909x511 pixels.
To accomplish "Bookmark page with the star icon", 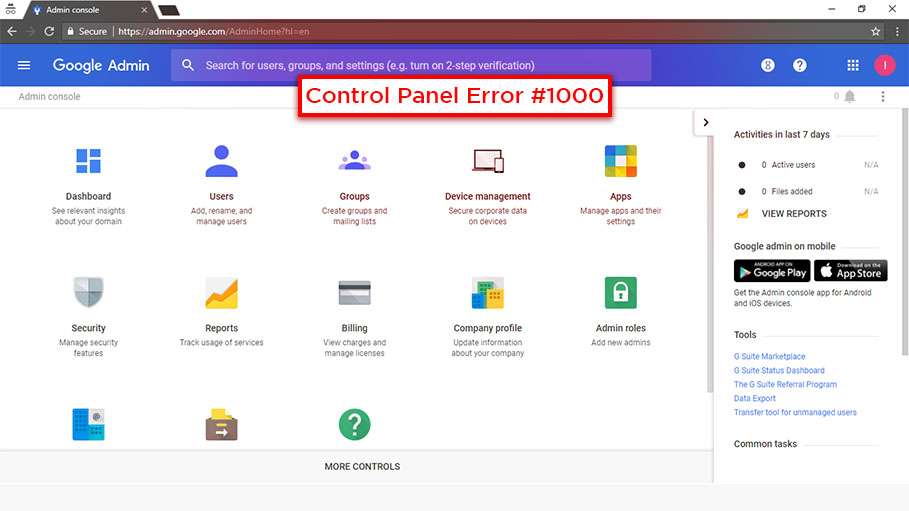I will [875, 31].
